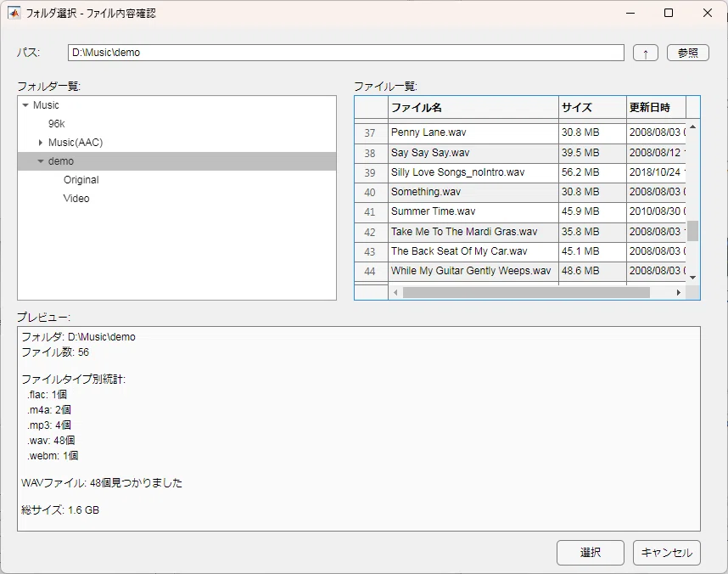Click row number 37 header
The image size is (728, 574).
pos(371,133)
